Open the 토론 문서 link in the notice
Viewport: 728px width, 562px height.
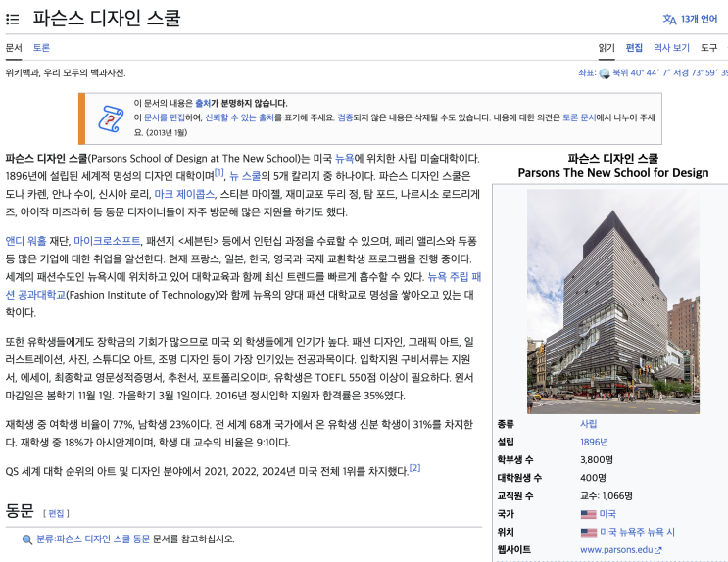click(x=579, y=117)
